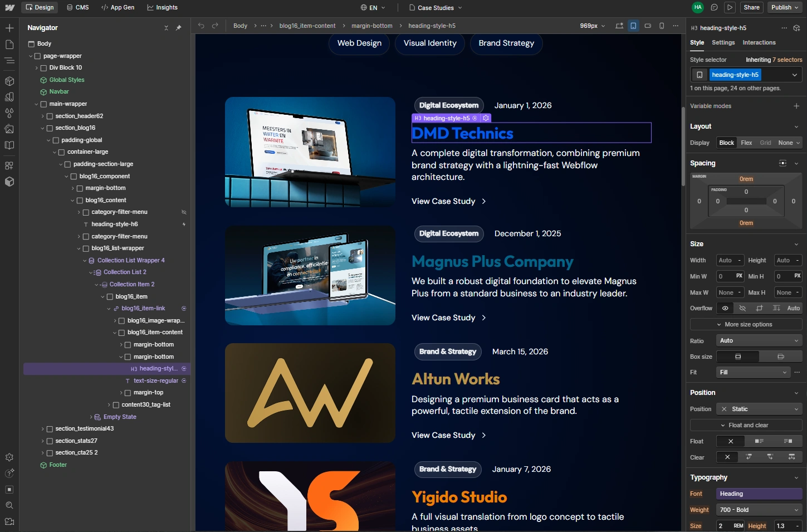
Task: Click the Preview play icon
Action: pos(730,8)
